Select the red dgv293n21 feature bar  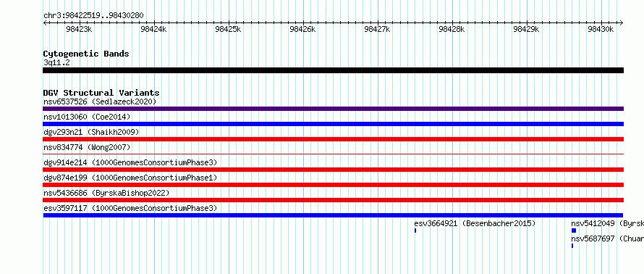333,139
